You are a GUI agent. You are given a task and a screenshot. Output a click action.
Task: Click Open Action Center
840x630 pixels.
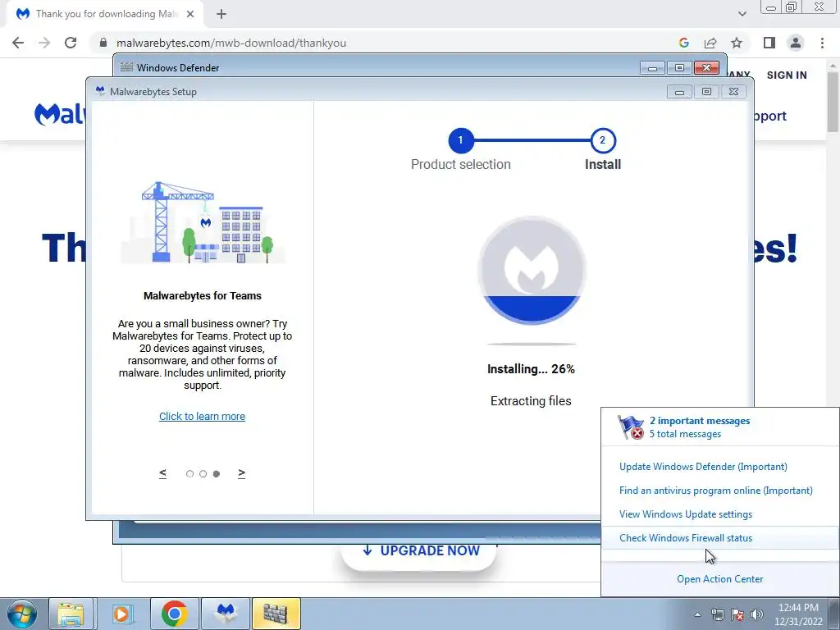(720, 579)
